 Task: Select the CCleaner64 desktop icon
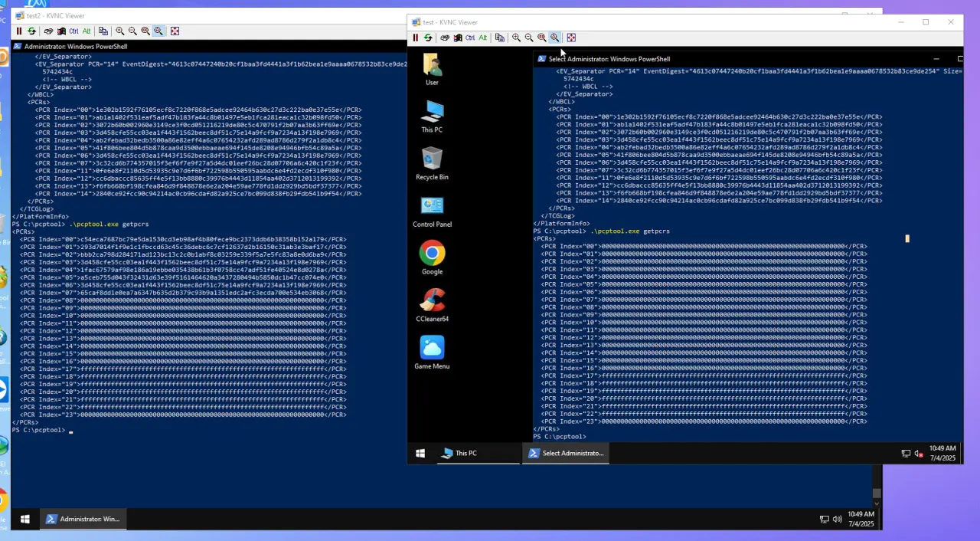[432, 306]
